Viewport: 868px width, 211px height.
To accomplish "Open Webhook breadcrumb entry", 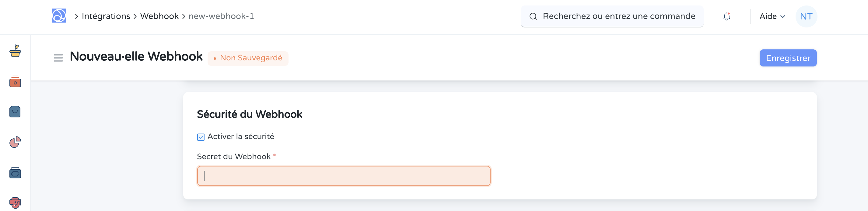I will pyautogui.click(x=159, y=16).
